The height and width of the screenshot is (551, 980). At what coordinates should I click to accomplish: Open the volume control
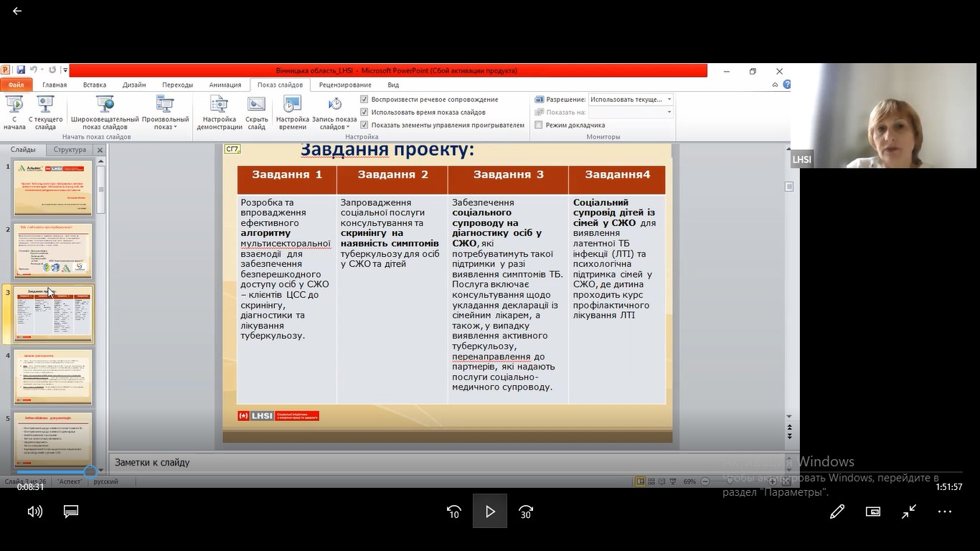34,512
